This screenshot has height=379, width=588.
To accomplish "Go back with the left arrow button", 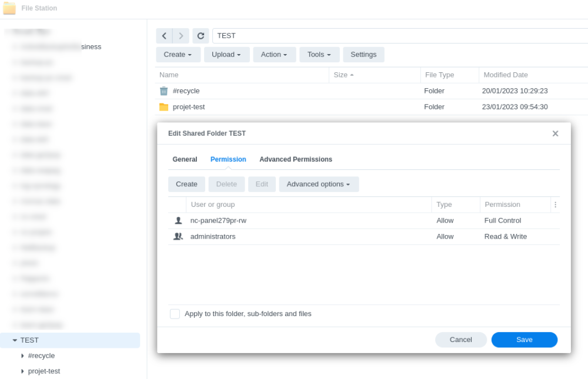I will [164, 36].
